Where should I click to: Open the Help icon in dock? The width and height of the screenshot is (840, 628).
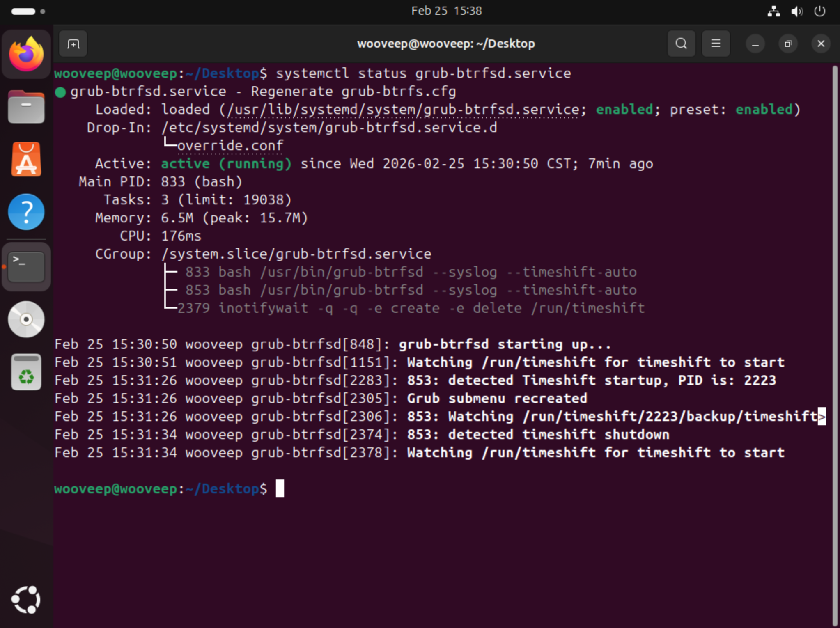coord(26,212)
